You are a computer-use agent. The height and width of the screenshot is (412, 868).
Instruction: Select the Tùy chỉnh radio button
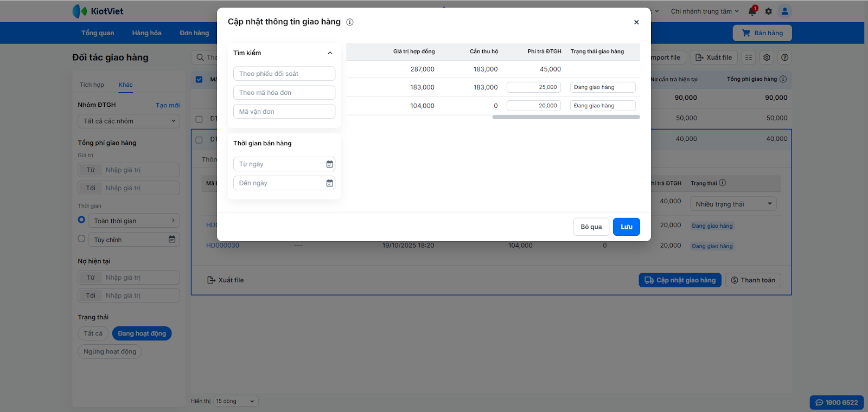click(x=81, y=239)
